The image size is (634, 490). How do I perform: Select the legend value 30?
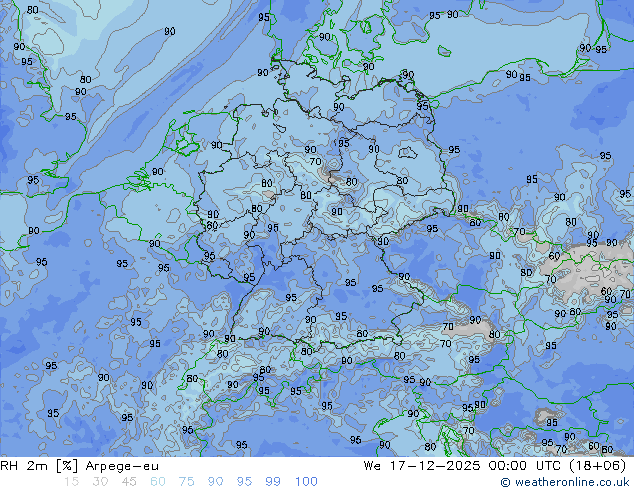click(100, 482)
